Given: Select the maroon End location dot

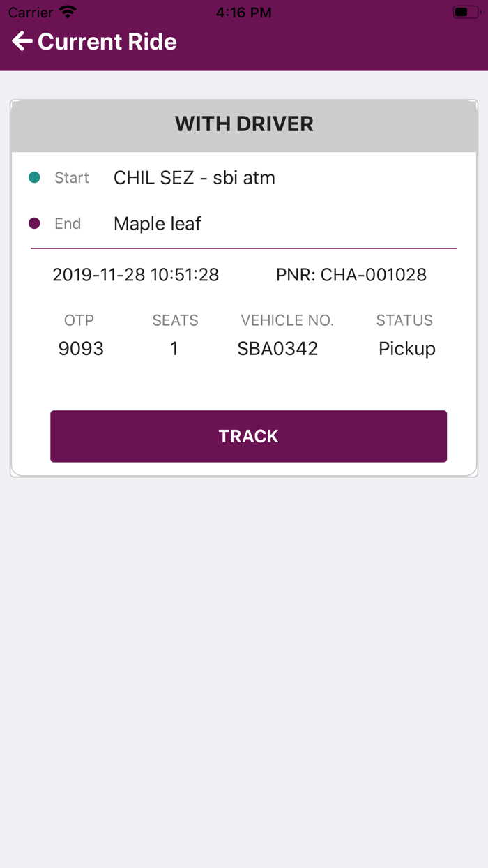Looking at the screenshot, I should [x=34, y=223].
